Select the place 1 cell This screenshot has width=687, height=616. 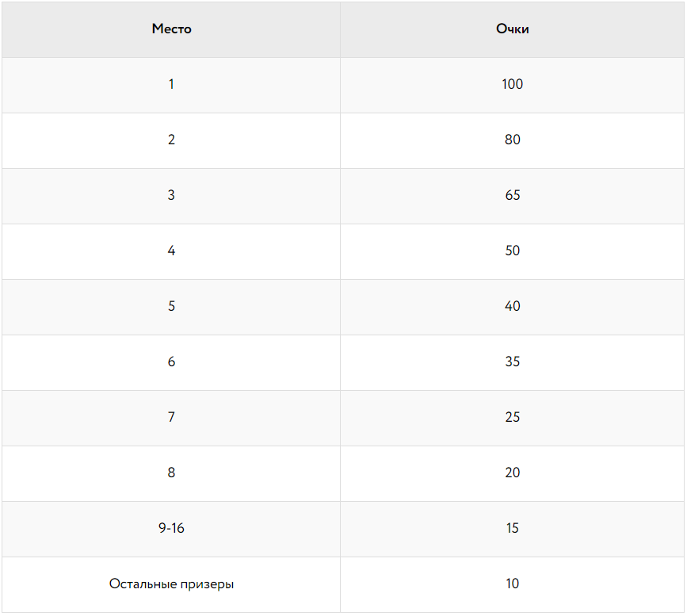tap(171, 84)
